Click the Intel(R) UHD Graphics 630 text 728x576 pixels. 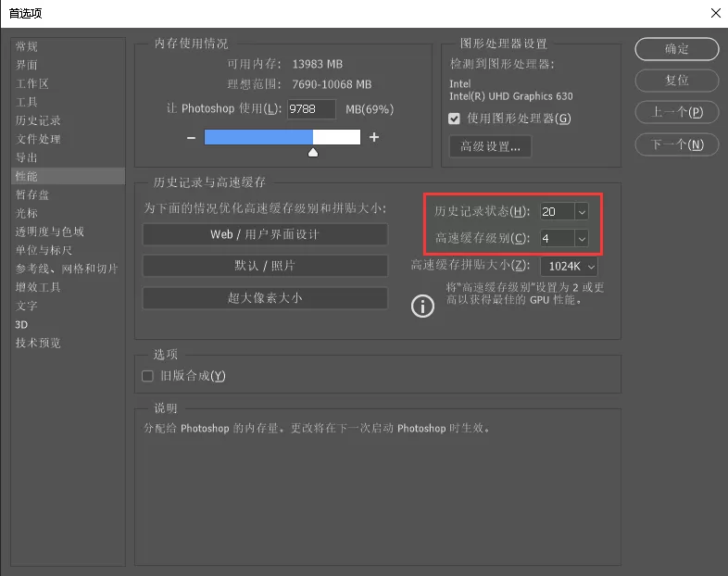[x=510, y=96]
